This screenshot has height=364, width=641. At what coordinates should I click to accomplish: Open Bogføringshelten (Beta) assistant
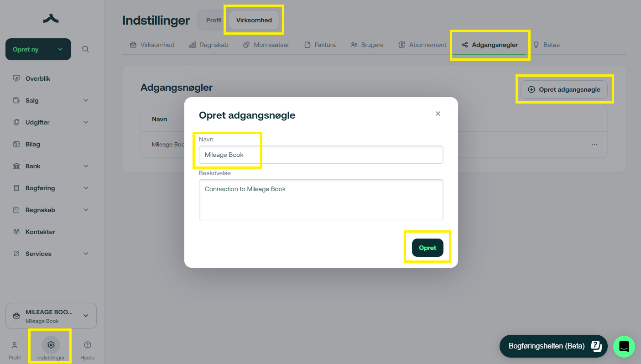point(553,346)
